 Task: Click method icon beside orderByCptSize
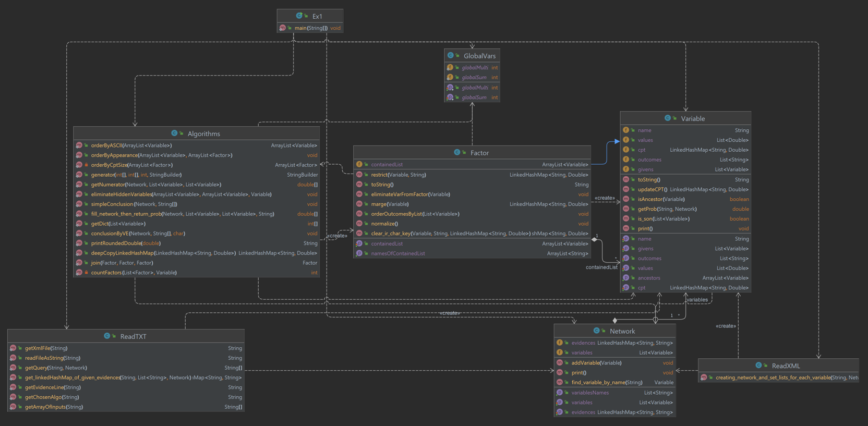click(79, 165)
